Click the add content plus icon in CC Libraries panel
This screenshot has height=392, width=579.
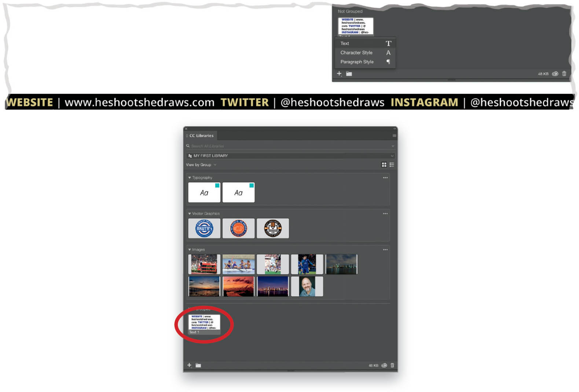189,365
